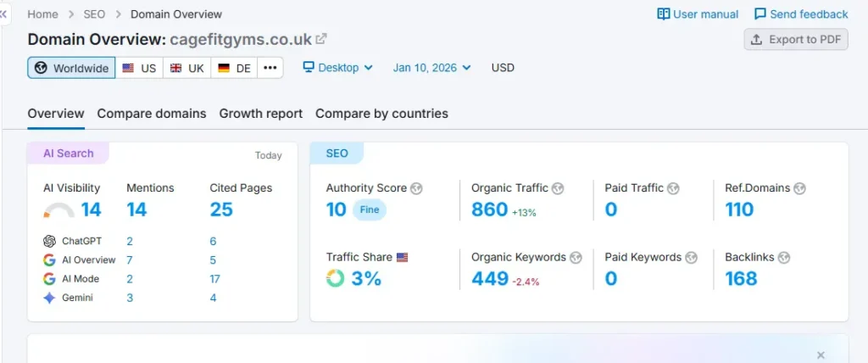
Task: Click the Traffic Share 3% value
Action: pos(366,278)
